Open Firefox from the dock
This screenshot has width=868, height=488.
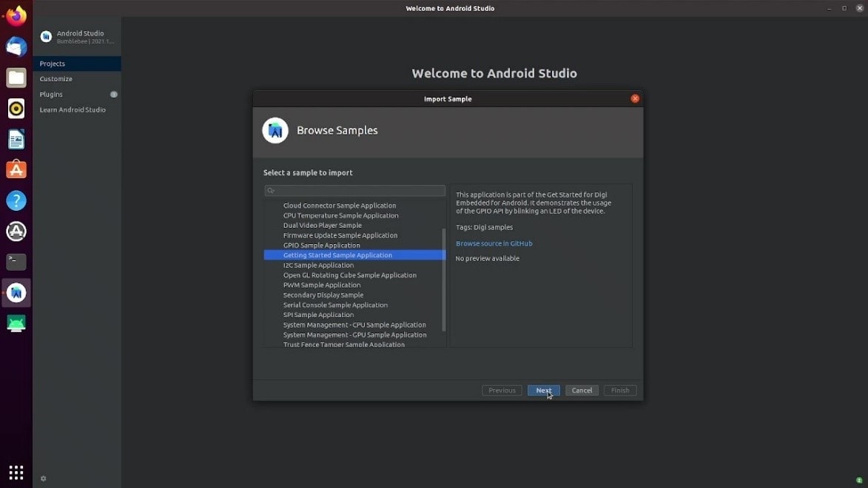(x=16, y=16)
